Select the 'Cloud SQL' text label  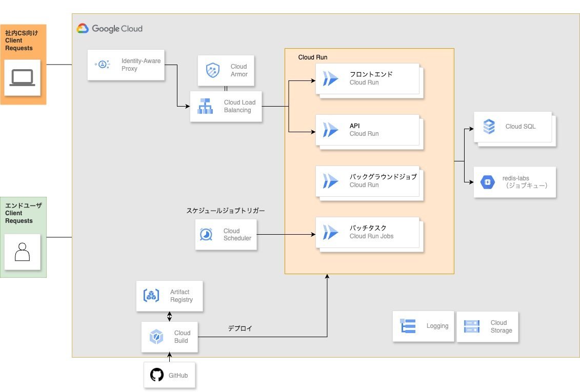coord(521,127)
